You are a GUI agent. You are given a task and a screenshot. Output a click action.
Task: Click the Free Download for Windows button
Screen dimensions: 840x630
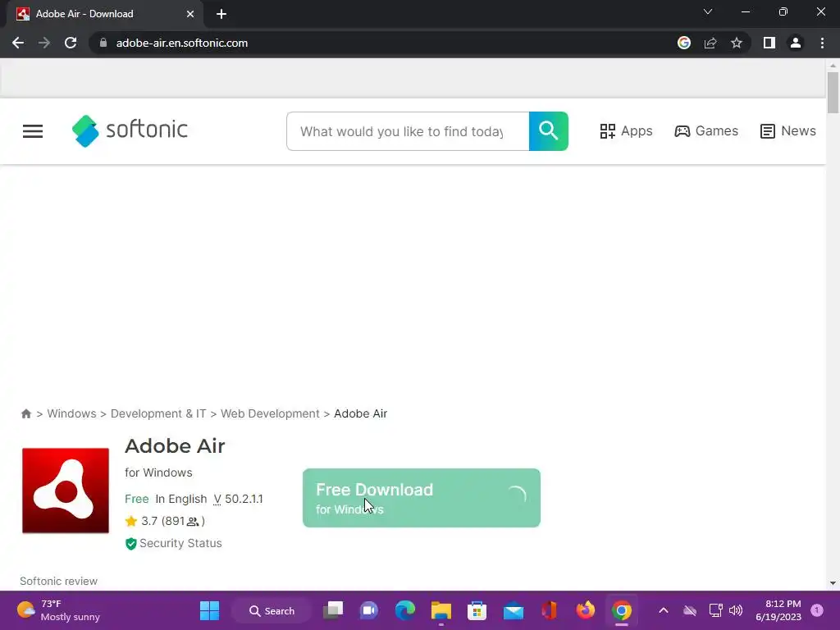(421, 498)
